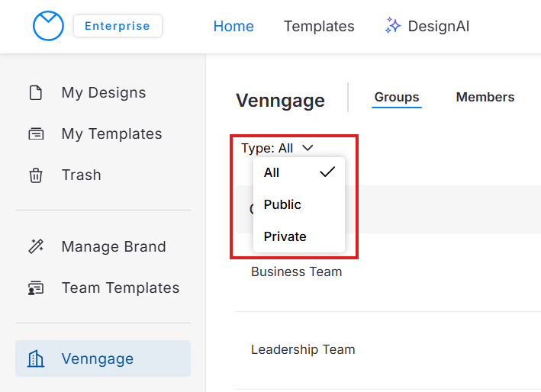Image resolution: width=541 pixels, height=392 pixels.
Task: Click the Trash bin icon
Action: pos(36,175)
